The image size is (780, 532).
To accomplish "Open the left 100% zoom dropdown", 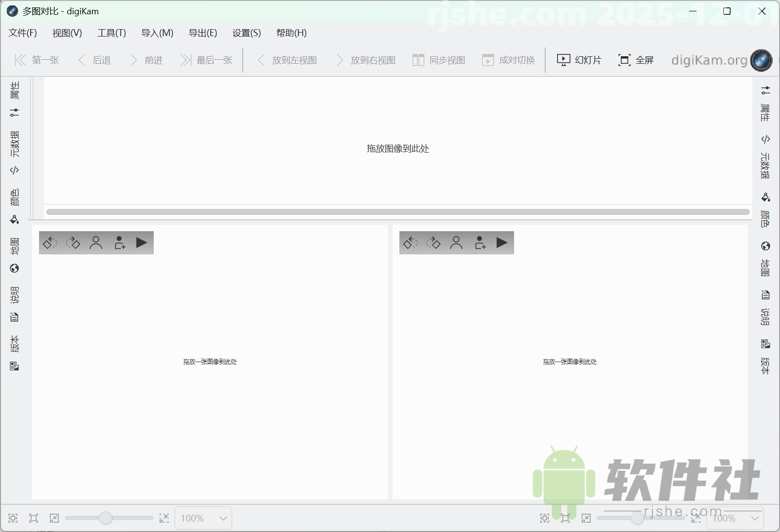I will pos(204,518).
